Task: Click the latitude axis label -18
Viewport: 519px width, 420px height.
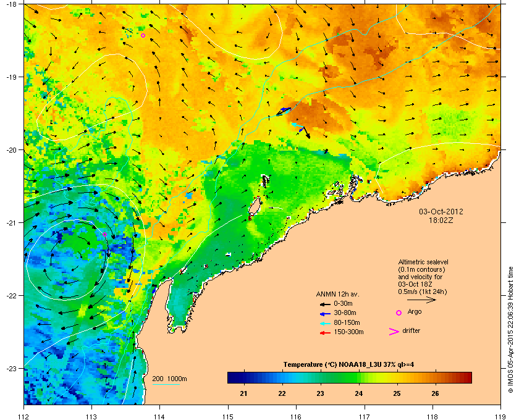Action: coord(11,4)
